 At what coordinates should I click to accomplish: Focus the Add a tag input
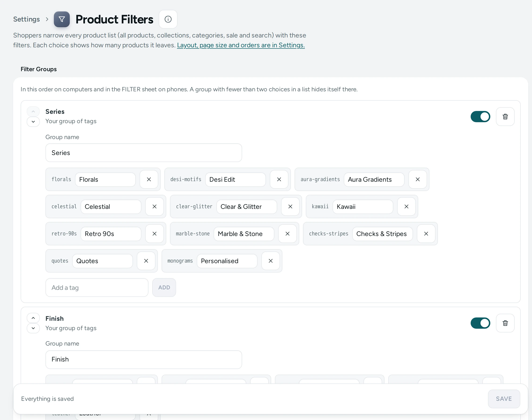[97, 287]
